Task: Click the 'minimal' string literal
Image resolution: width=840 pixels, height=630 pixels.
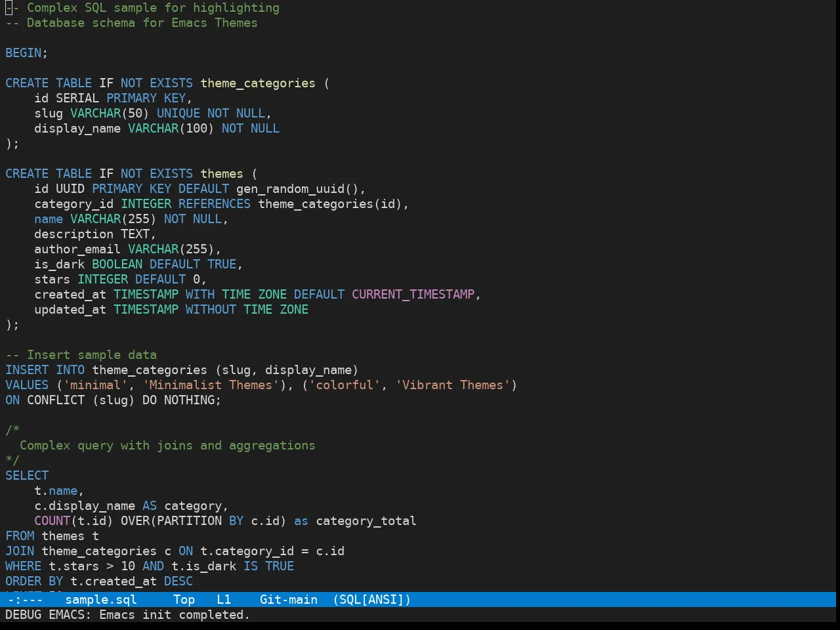Action: [95, 385]
